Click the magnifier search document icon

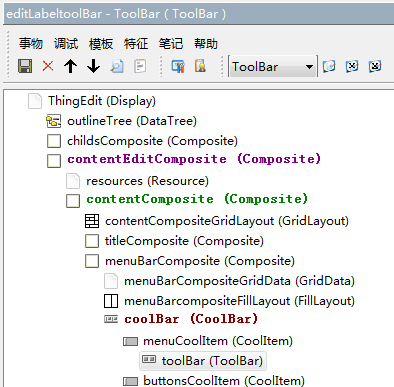pos(117,66)
